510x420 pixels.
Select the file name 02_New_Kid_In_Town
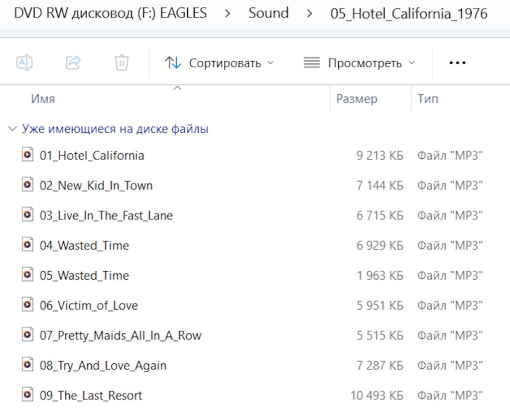tap(96, 185)
